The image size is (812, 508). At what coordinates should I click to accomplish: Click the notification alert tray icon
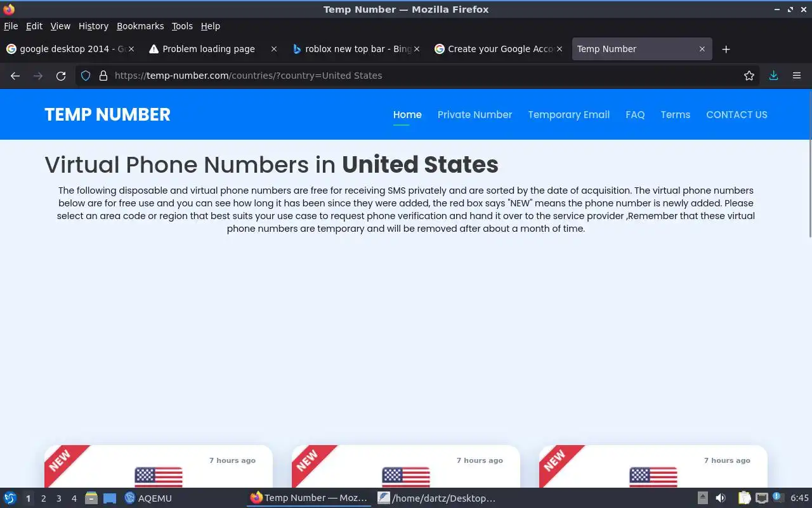778,498
